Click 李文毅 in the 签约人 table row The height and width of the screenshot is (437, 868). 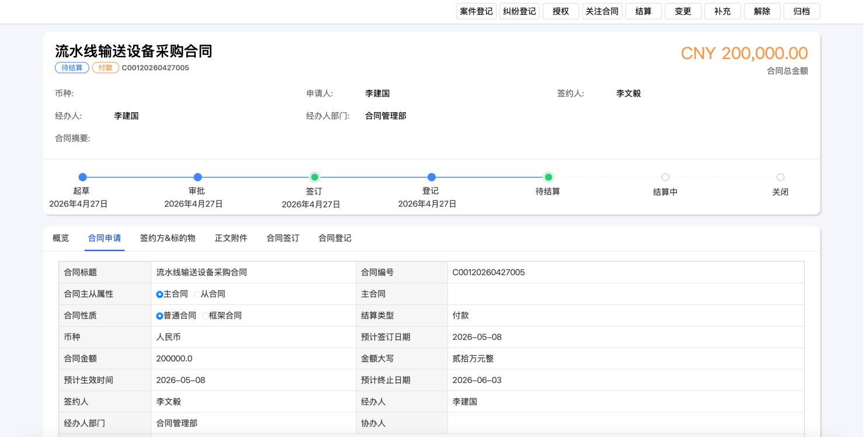[x=168, y=402]
